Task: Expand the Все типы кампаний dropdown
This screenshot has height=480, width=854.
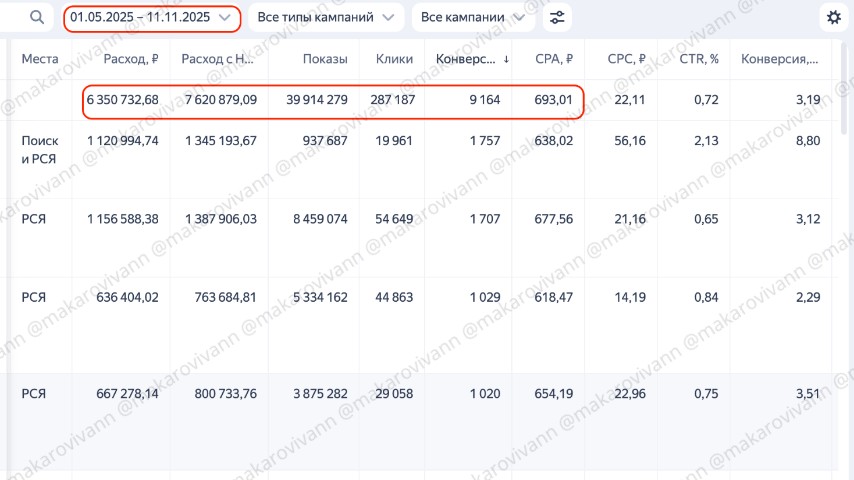Action: [326, 17]
